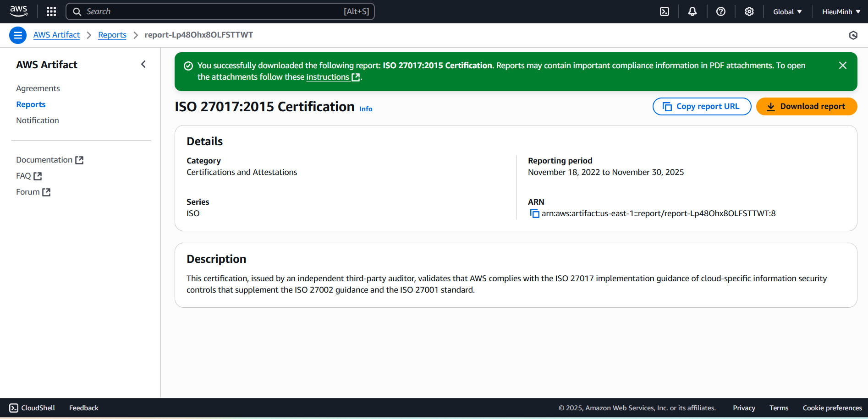This screenshot has height=419, width=868.
Task: Open the settings gear icon
Action: (x=749, y=11)
